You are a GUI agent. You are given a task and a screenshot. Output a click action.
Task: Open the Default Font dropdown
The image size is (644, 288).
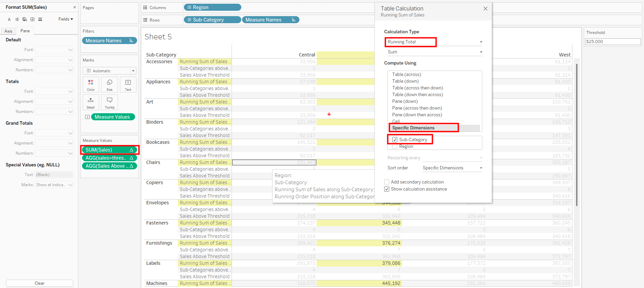(54, 50)
